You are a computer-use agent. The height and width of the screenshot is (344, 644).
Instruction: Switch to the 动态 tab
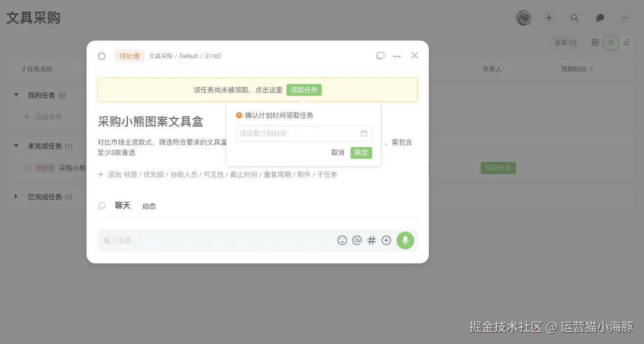pyautogui.click(x=149, y=206)
